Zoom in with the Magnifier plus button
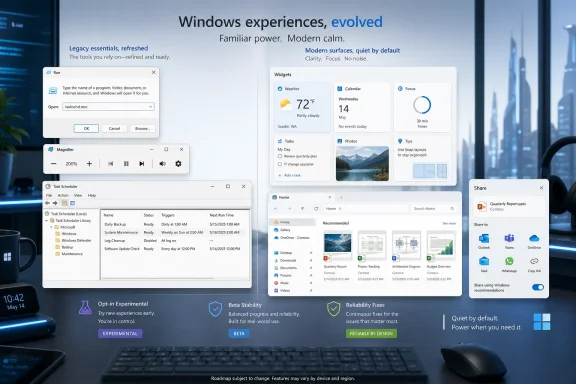Image resolution: width=576 pixels, height=384 pixels. pos(89,164)
